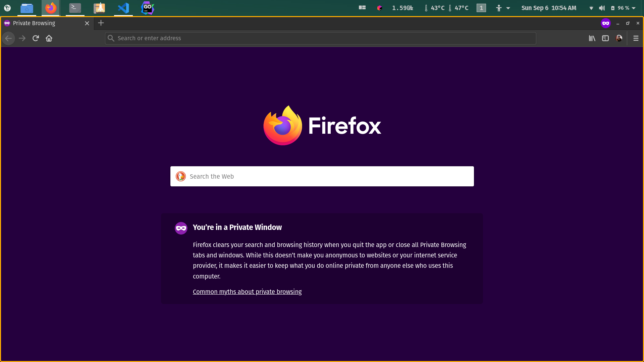644x362 pixels.
Task: Open Common myths about private browsing link
Action: [247, 292]
